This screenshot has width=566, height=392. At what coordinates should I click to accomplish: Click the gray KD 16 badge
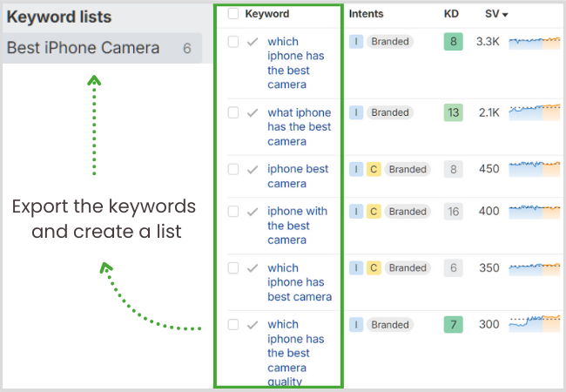[x=454, y=211]
